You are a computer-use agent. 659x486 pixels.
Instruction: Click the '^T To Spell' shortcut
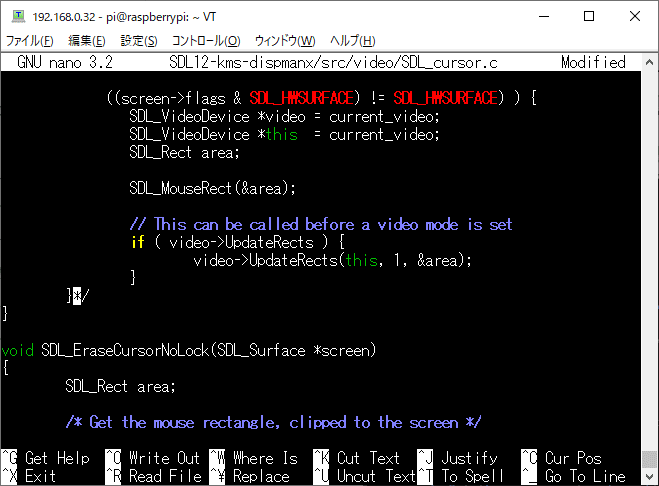[x=461, y=476]
